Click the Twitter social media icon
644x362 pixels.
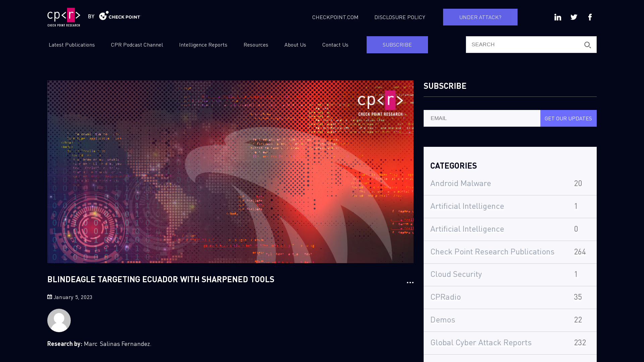tap(574, 17)
